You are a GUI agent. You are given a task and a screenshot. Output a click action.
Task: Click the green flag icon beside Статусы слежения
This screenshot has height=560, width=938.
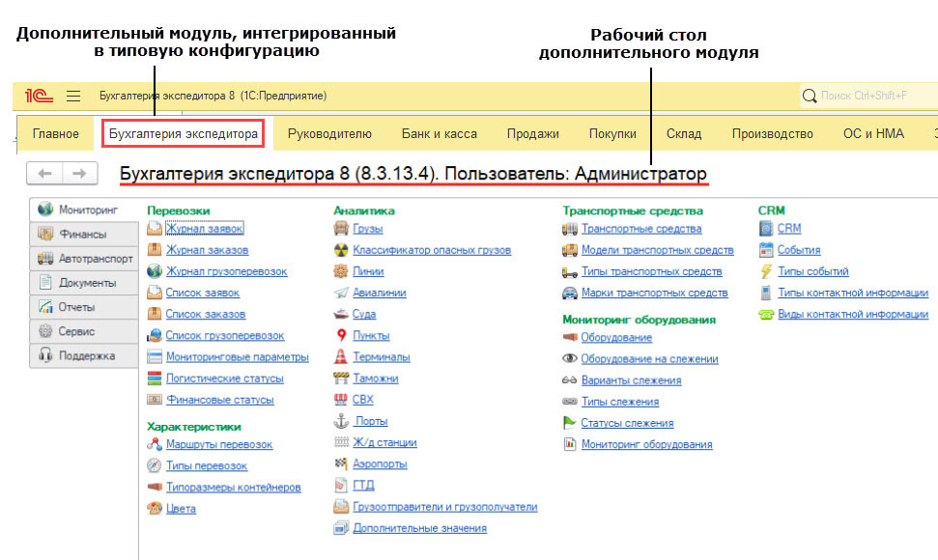click(570, 423)
